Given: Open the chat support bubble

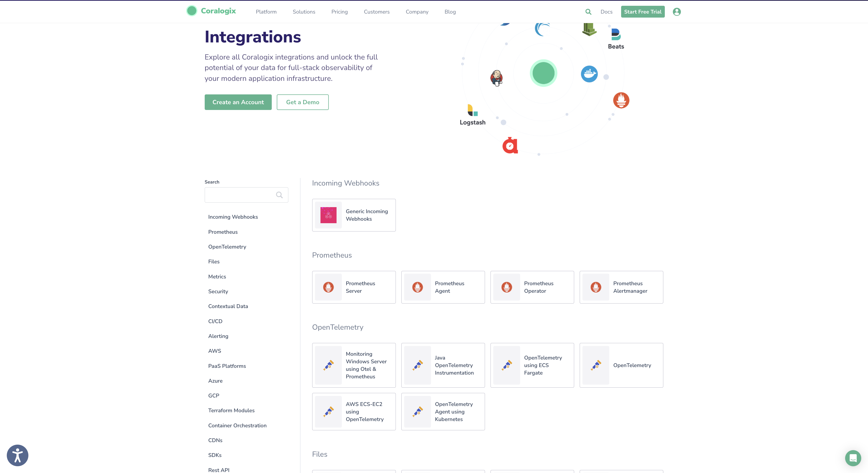Looking at the screenshot, I should click(x=853, y=458).
